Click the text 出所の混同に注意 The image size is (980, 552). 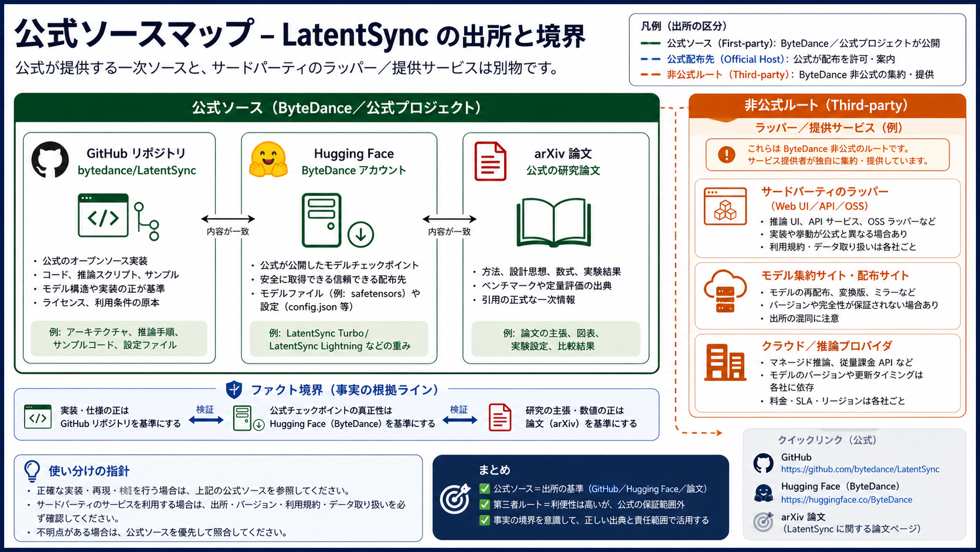pos(804,319)
